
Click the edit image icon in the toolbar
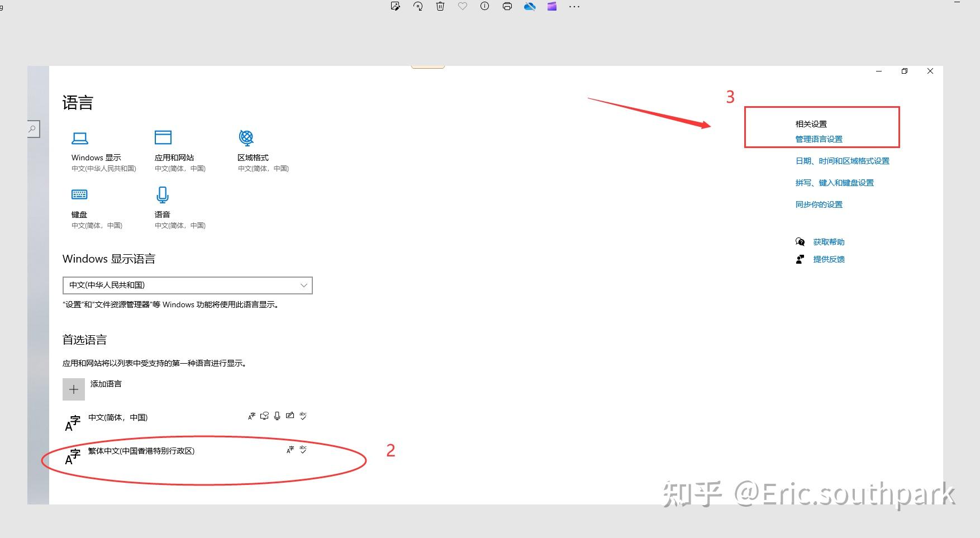click(395, 6)
